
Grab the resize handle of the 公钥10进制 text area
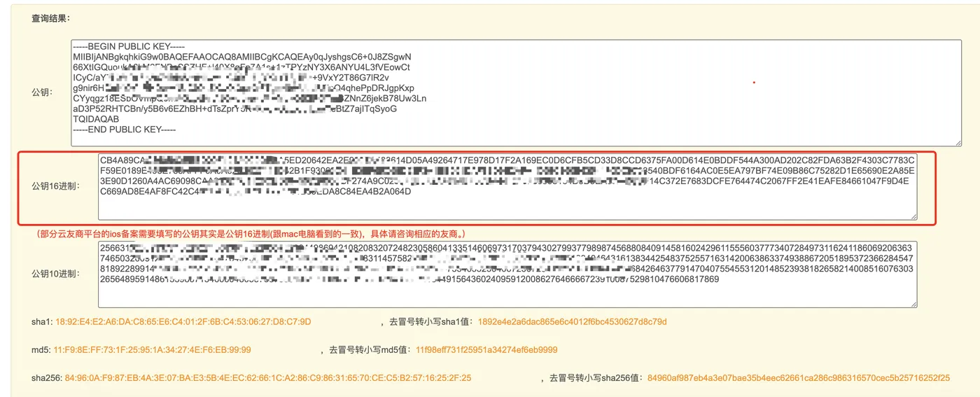click(x=912, y=303)
